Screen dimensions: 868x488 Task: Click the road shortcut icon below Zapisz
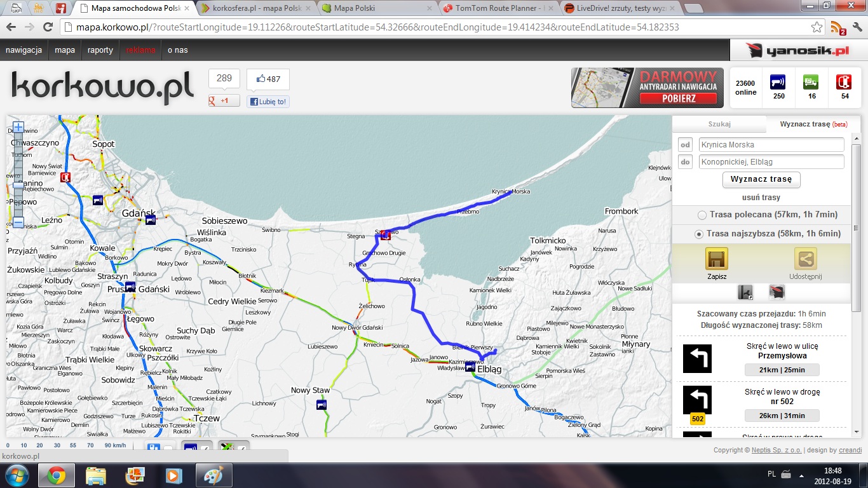tap(745, 292)
